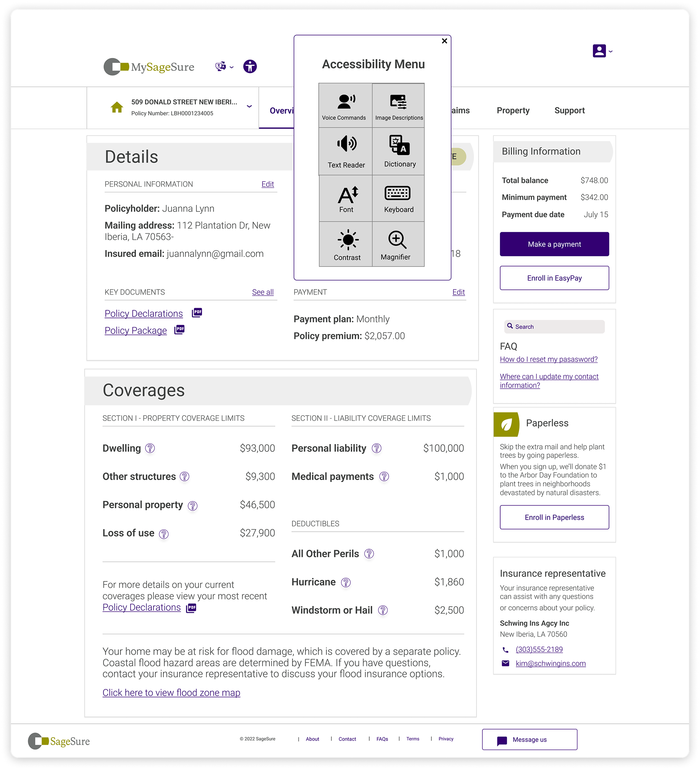Click PDF icon next to Policy Package

tap(179, 330)
